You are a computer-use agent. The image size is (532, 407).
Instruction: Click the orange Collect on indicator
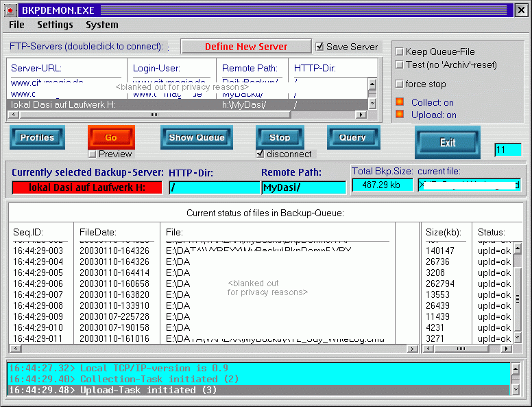point(400,102)
